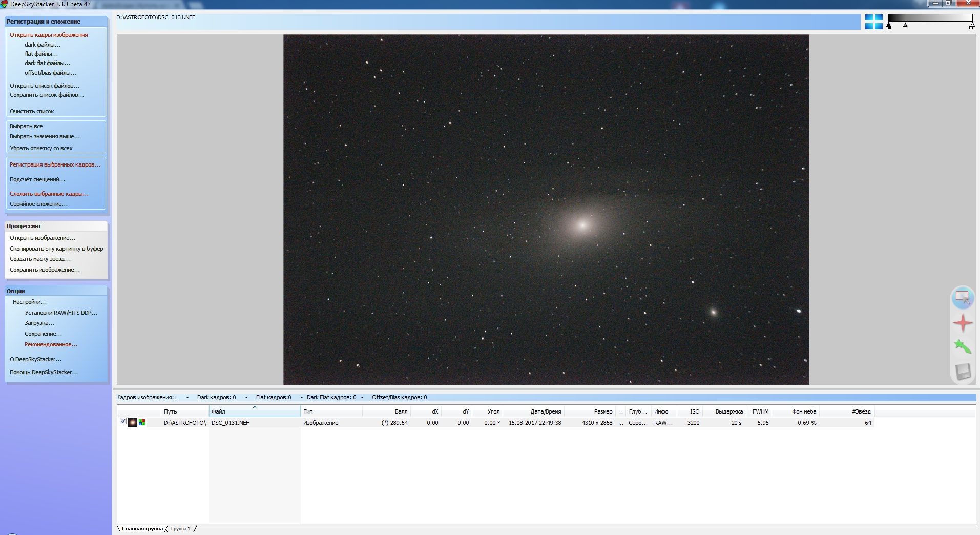Click the RGB color squares icon in row

point(142,423)
